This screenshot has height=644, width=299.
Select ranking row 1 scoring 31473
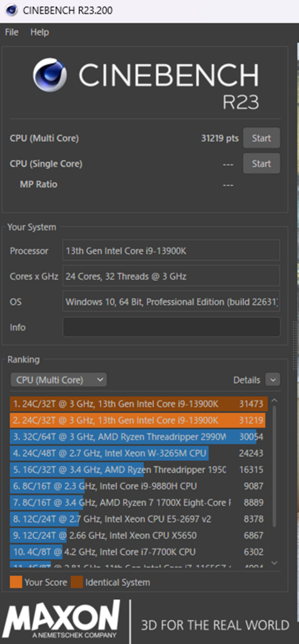tap(139, 404)
